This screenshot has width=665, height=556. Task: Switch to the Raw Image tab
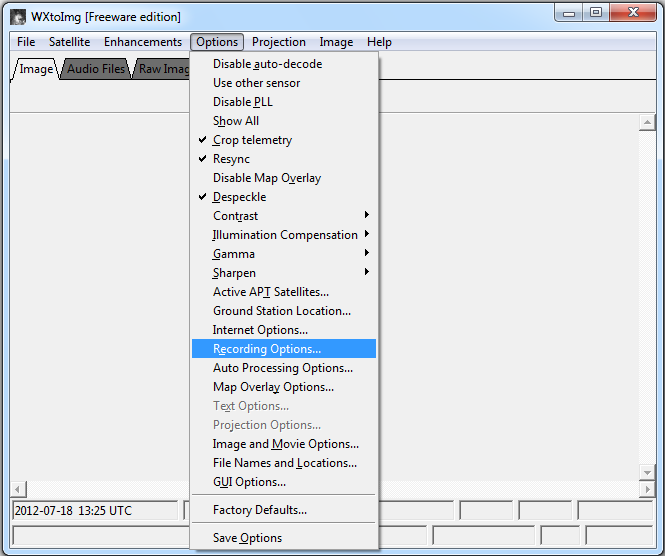click(x=163, y=69)
